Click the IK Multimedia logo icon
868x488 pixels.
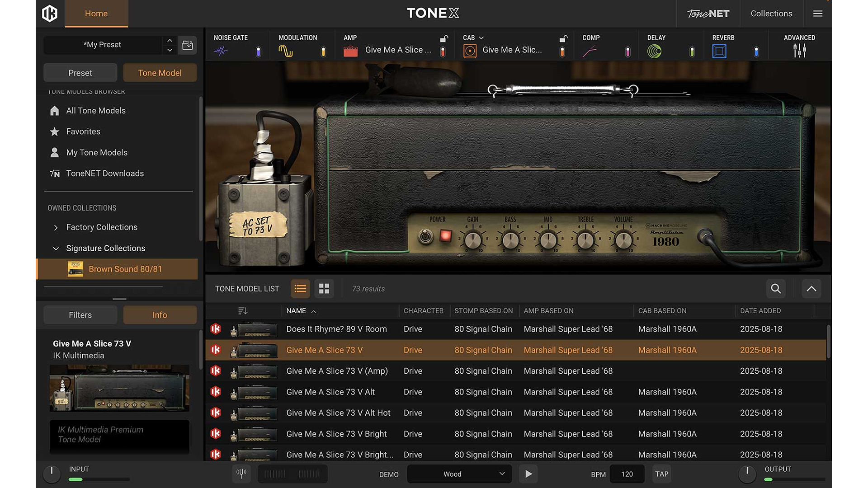point(50,13)
